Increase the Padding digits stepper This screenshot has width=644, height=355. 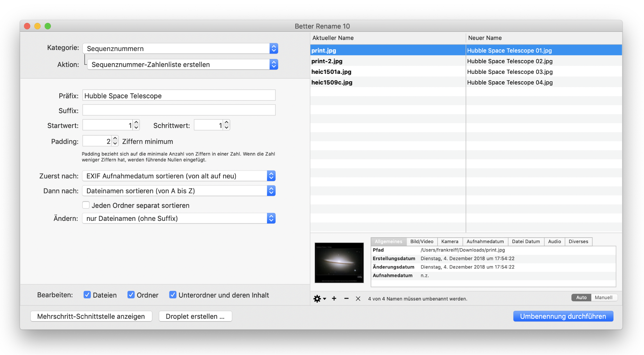(115, 139)
